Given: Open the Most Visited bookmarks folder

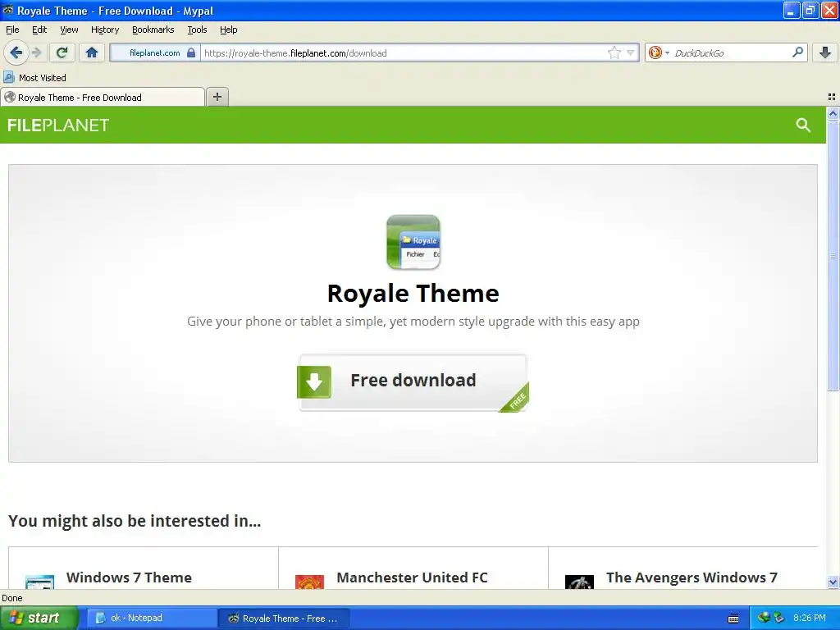Looking at the screenshot, I should tap(34, 77).
